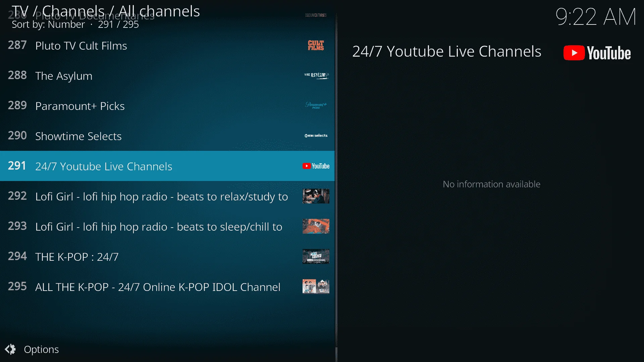Open THE K-POP : 24/7 thumbnail
Image resolution: width=644 pixels, height=362 pixels.
pyautogui.click(x=316, y=256)
